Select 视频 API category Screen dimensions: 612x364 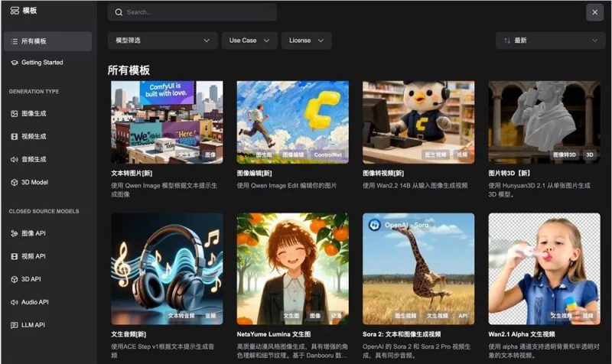(48, 256)
